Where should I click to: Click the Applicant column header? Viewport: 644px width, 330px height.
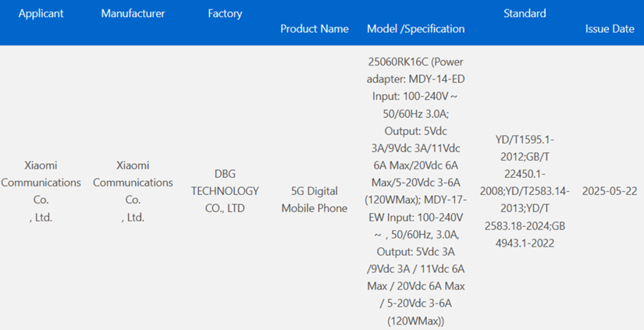click(41, 14)
